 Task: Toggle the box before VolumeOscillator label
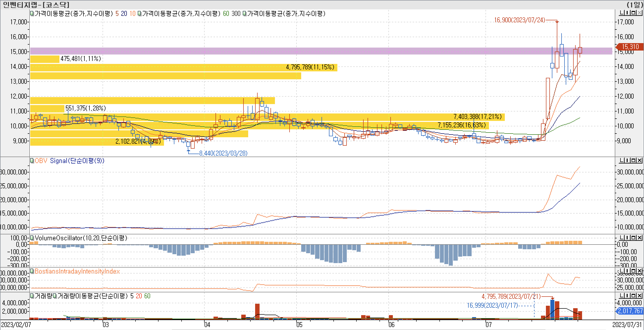[x=32, y=238]
